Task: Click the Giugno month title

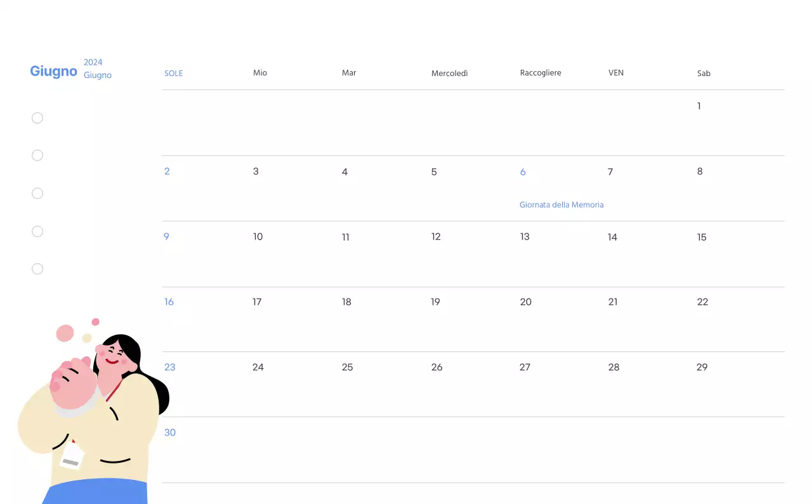Action: pos(53,71)
